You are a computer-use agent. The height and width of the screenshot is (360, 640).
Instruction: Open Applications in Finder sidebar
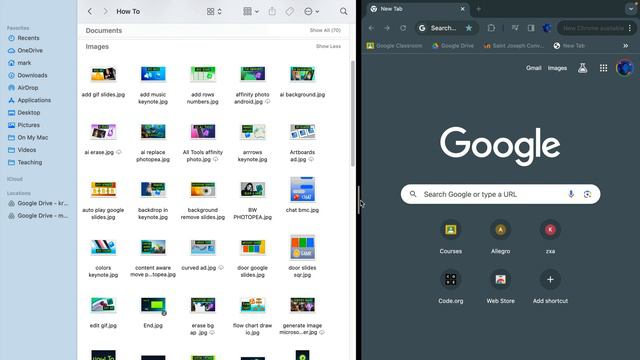pyautogui.click(x=29, y=100)
